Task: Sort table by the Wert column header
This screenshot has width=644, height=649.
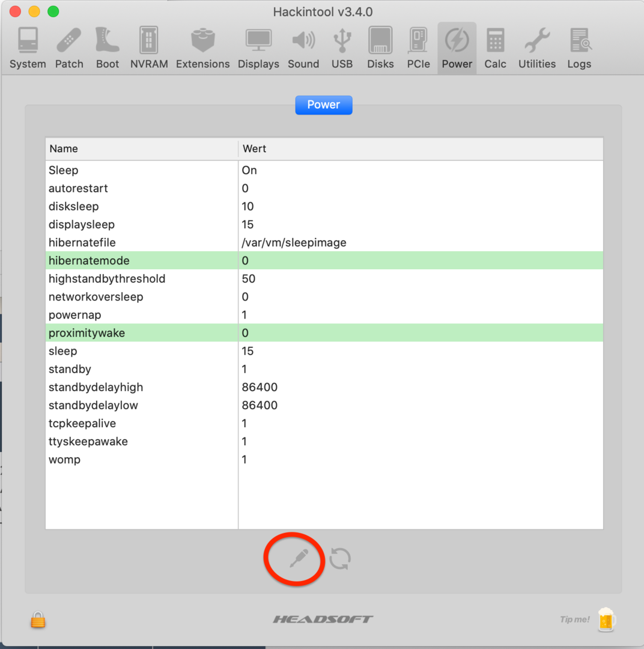Action: click(x=421, y=148)
